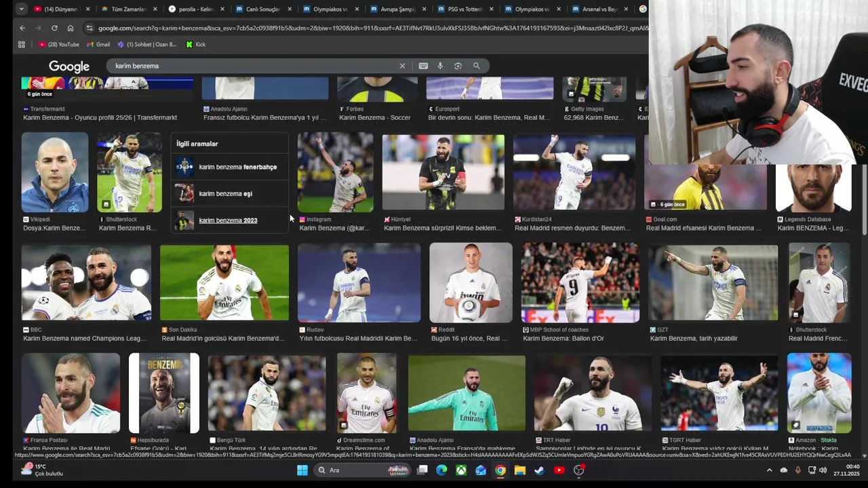This screenshot has height=488, width=868.
Task: Switch to Avrupa Şampiyon tab
Action: pos(396,9)
